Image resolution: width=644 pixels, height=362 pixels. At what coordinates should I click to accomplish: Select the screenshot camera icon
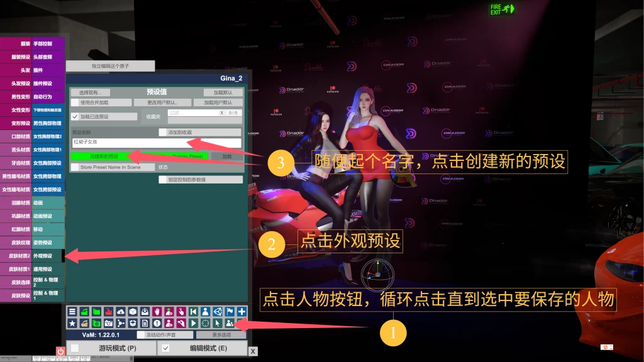coord(108,322)
